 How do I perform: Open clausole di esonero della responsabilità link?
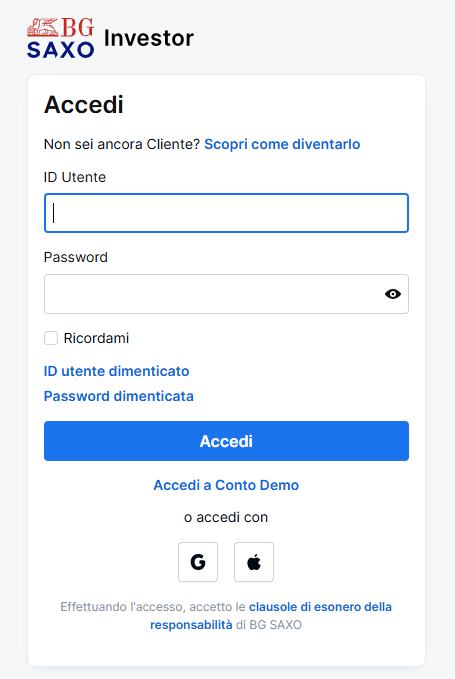[x=271, y=616]
